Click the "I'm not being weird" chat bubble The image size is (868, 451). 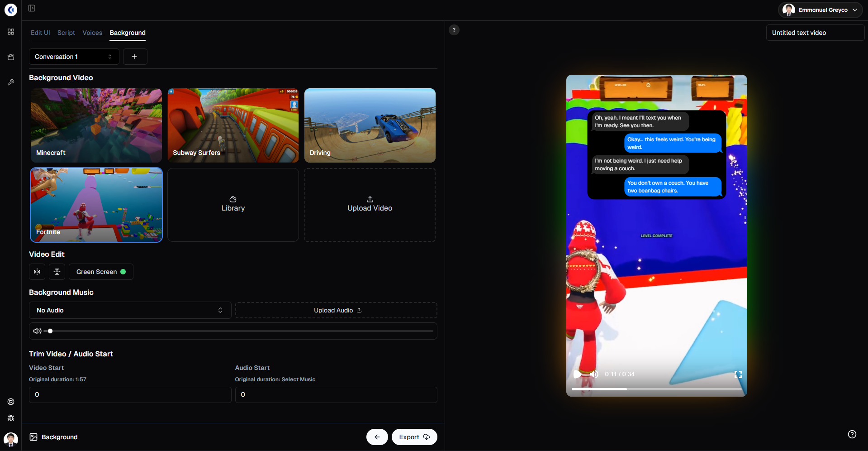point(640,164)
